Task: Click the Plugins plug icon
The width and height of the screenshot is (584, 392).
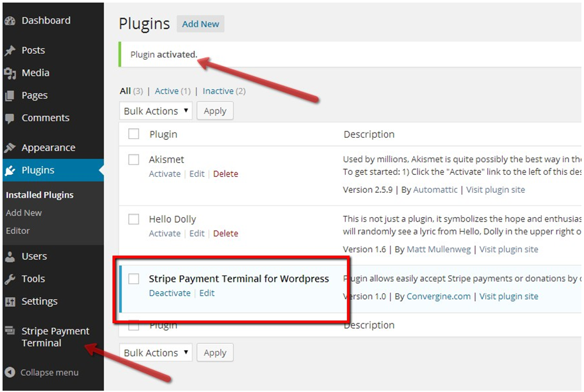Action: (10, 170)
